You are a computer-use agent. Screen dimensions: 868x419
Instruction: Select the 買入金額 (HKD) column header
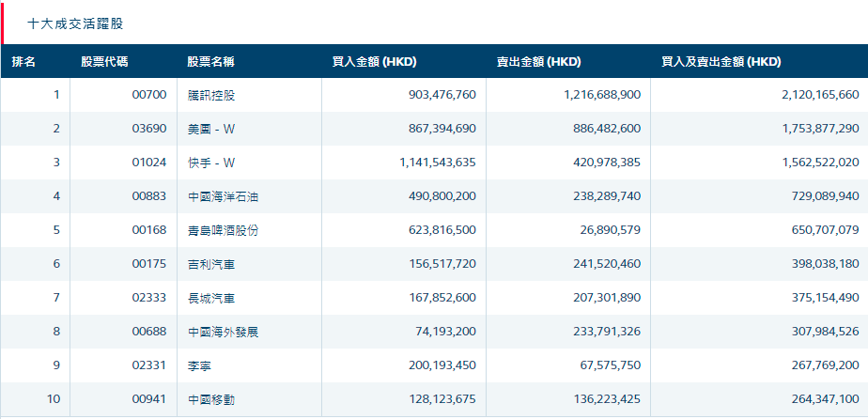(374, 62)
